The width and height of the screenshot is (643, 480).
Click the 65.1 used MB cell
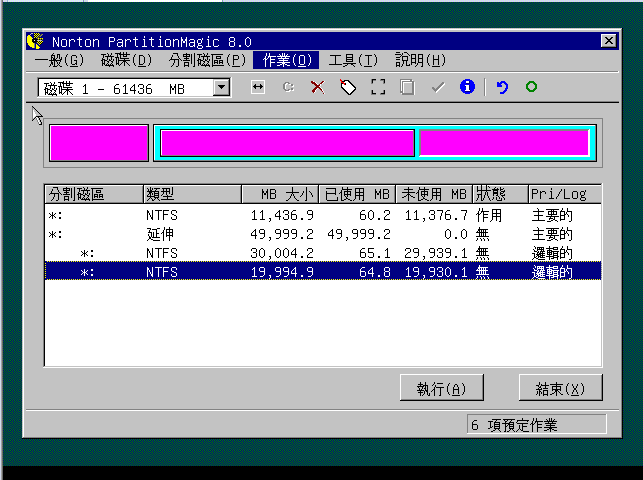(x=374, y=253)
